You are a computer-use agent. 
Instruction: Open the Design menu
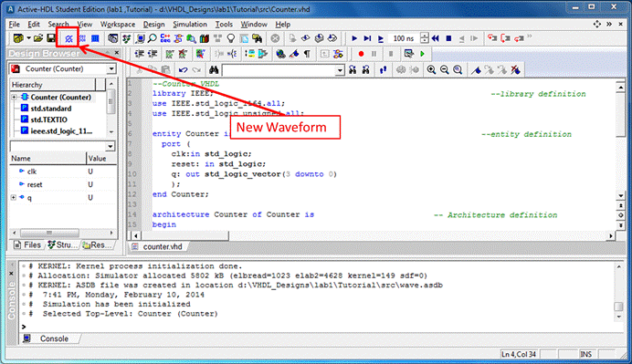[154, 25]
